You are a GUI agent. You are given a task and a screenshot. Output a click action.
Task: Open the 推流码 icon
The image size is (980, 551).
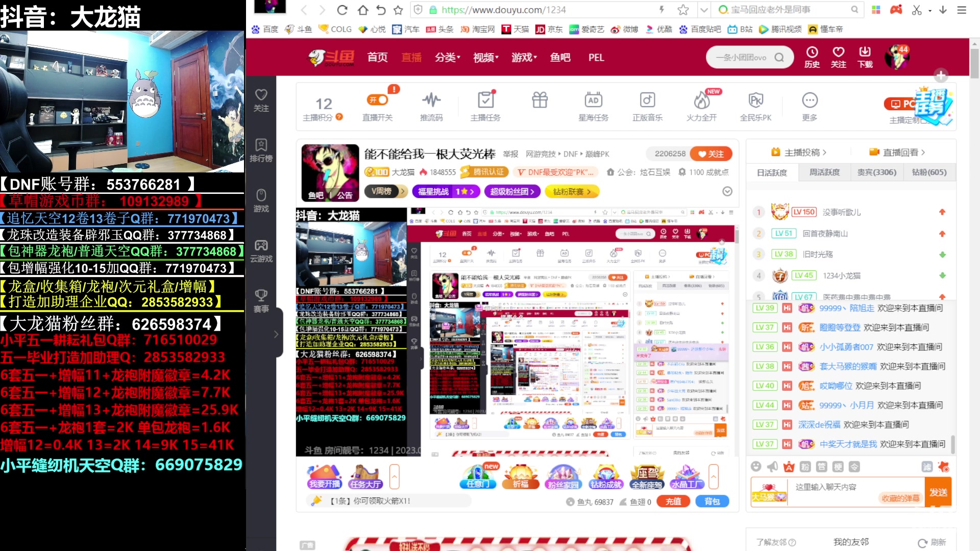pos(431,107)
